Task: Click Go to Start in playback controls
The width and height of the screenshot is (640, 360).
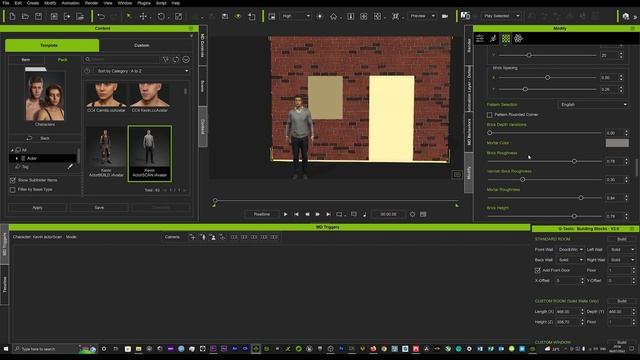Action: click(296, 214)
